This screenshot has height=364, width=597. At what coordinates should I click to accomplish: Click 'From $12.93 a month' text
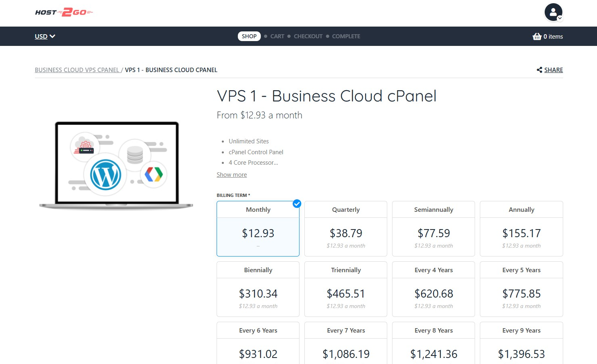[259, 115]
